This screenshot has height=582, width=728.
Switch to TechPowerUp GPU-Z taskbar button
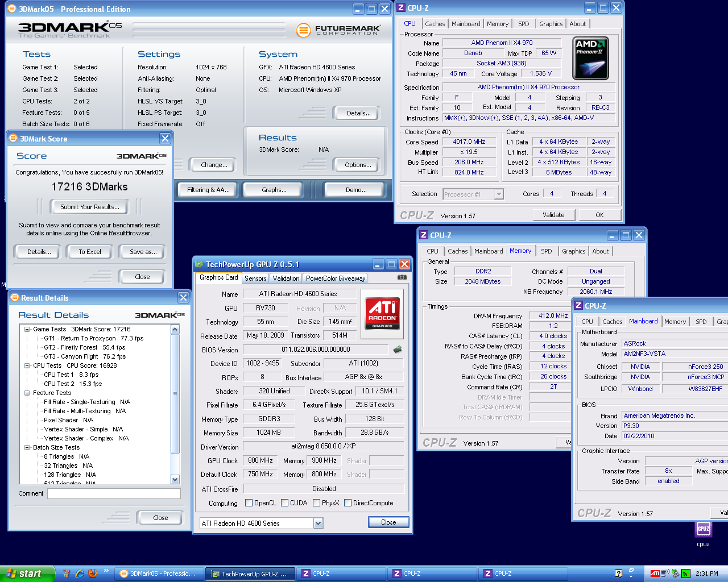point(250,573)
